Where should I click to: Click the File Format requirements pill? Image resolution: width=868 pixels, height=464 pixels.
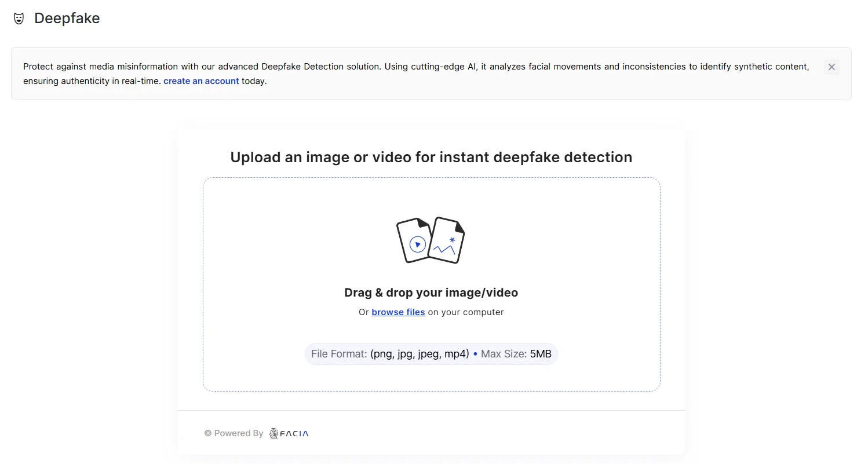[x=431, y=353]
